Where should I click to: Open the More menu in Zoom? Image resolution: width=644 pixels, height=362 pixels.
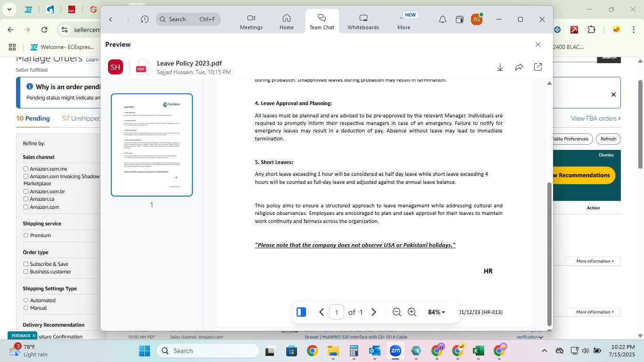404,22
